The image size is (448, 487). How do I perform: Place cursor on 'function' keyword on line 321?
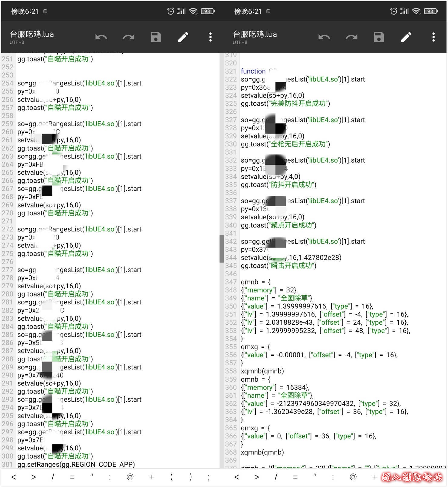(x=253, y=71)
